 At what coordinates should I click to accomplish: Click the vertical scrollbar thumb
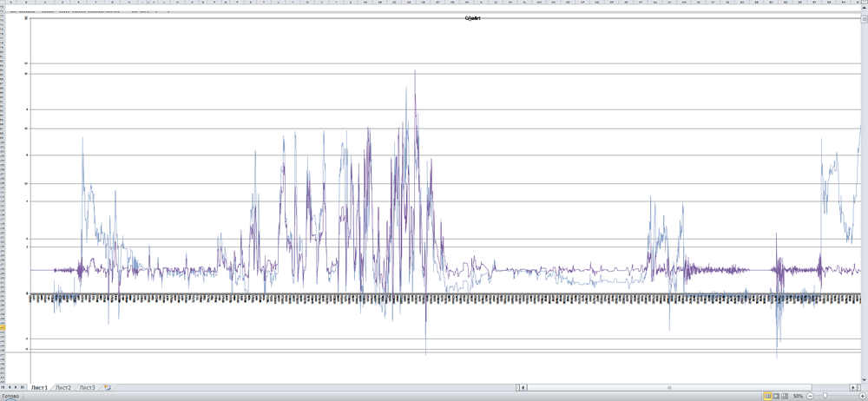coord(865,21)
